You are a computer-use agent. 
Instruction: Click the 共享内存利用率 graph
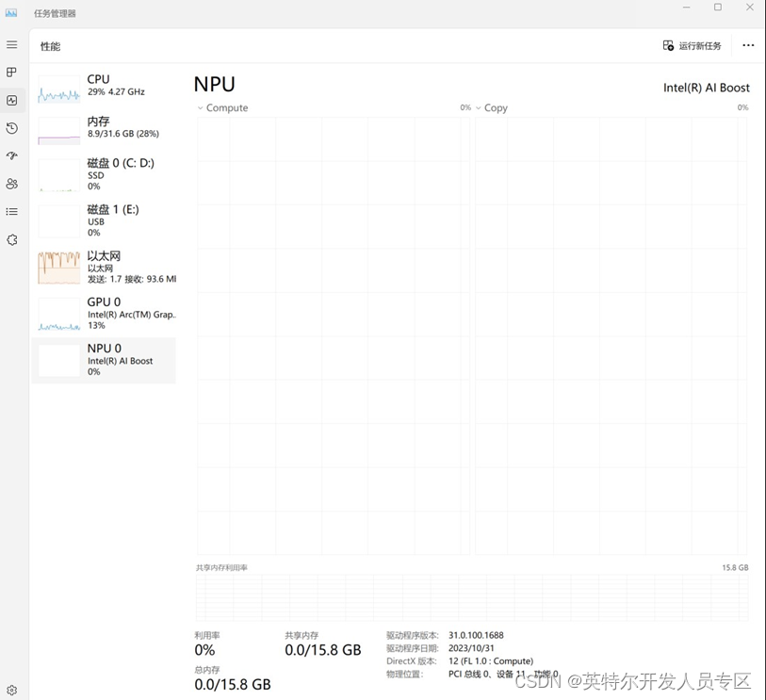[472, 597]
